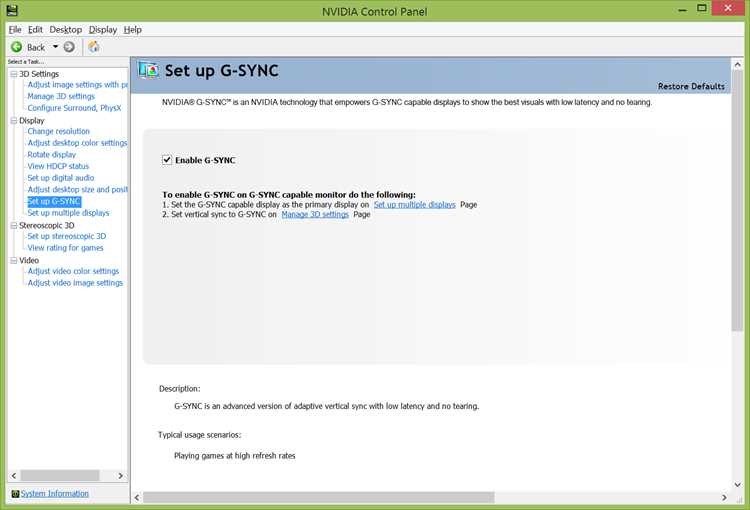The height and width of the screenshot is (510, 750).
Task: Click the Forward arrow icon
Action: coord(69,47)
